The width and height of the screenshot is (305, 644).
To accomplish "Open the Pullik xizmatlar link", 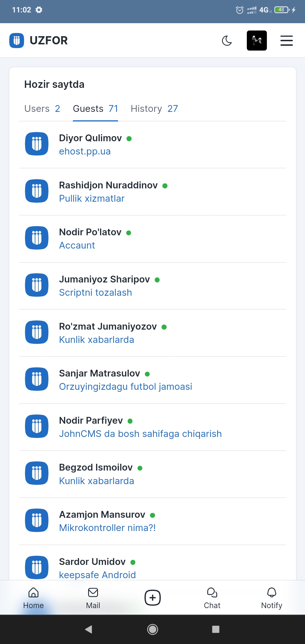I will pos(92,199).
